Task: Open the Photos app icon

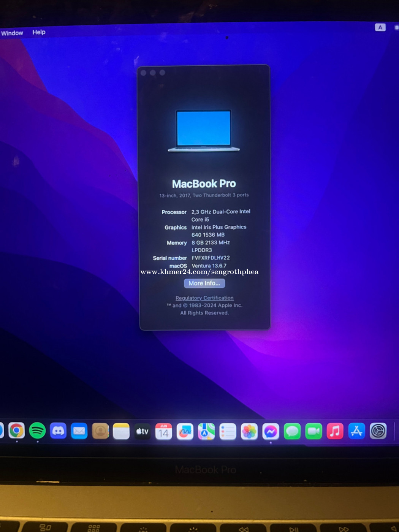Action: coord(249,432)
